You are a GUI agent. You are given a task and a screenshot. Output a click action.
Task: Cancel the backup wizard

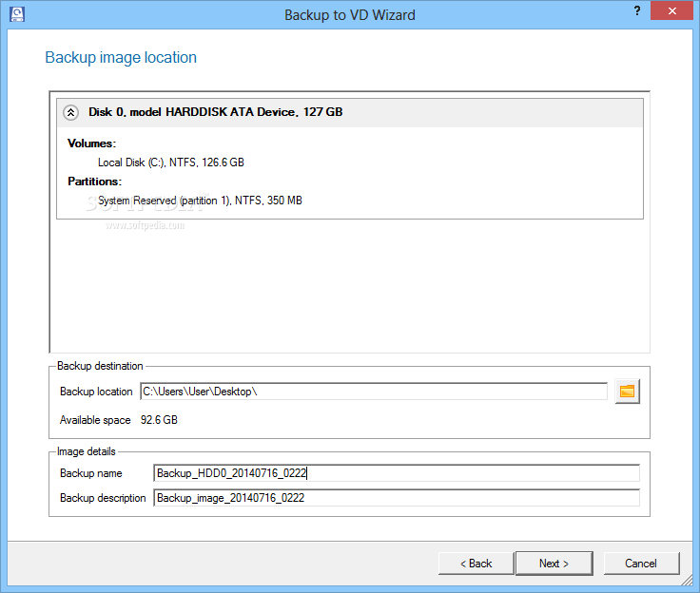pos(641,564)
